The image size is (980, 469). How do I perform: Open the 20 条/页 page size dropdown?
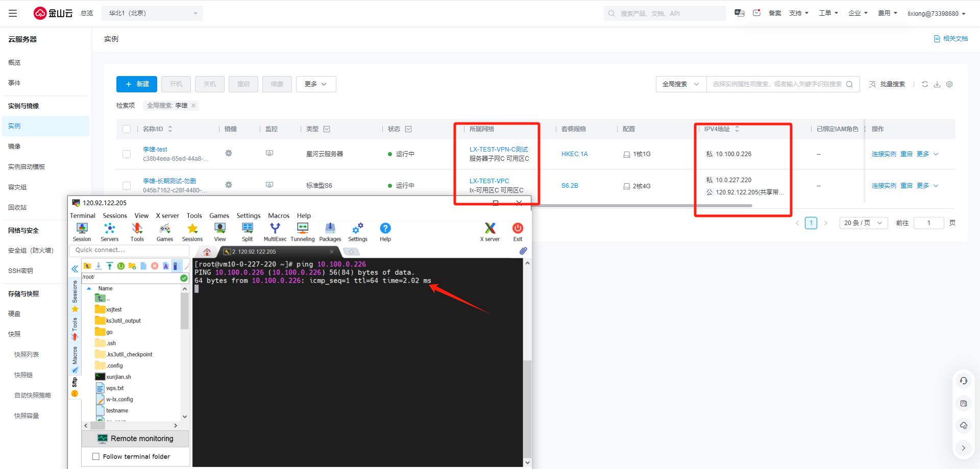tap(863, 223)
